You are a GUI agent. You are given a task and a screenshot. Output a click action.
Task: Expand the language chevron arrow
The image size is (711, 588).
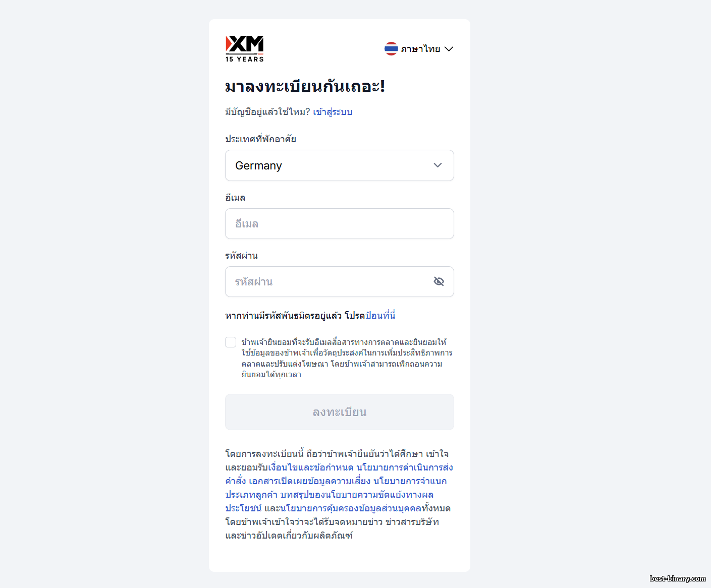[x=449, y=49]
